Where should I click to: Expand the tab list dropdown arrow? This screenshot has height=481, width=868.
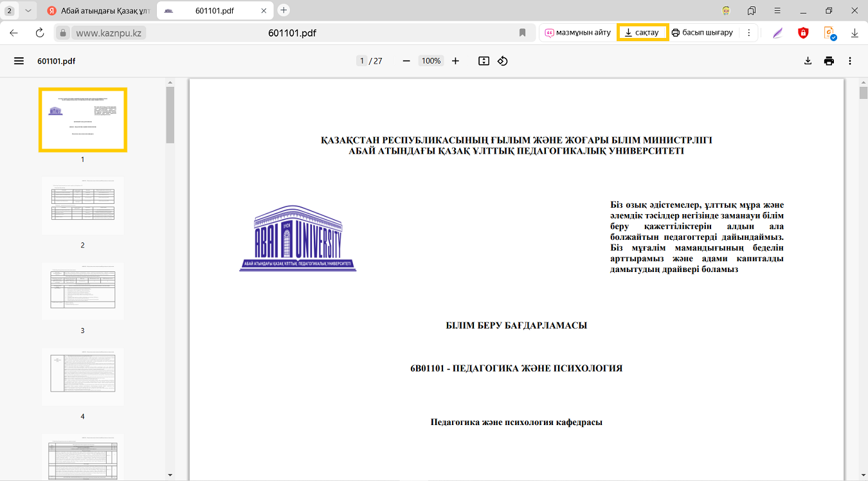coord(28,11)
